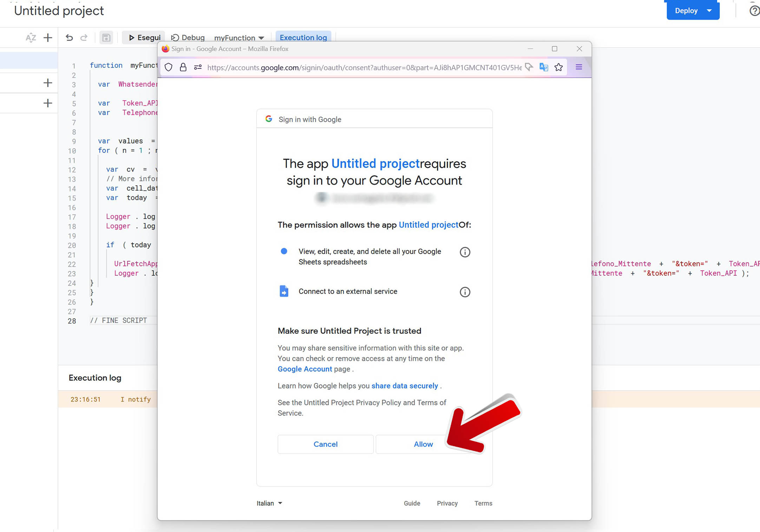Click the function keyword on line 1
Viewport: 760px width, 532px height.
[x=106, y=65]
